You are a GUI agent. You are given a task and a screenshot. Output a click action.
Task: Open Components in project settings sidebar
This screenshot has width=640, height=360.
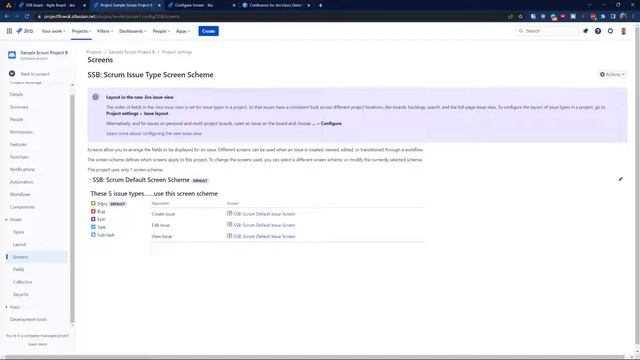pyautogui.click(x=22, y=207)
